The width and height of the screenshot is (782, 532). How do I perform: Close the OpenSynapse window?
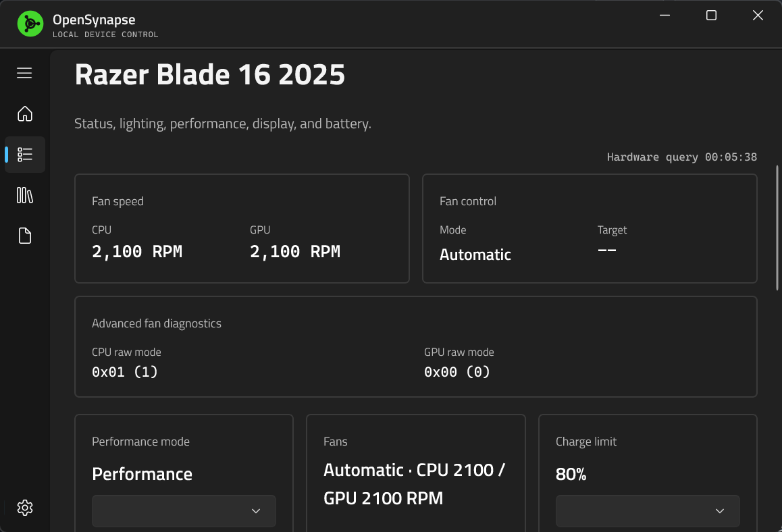758,16
